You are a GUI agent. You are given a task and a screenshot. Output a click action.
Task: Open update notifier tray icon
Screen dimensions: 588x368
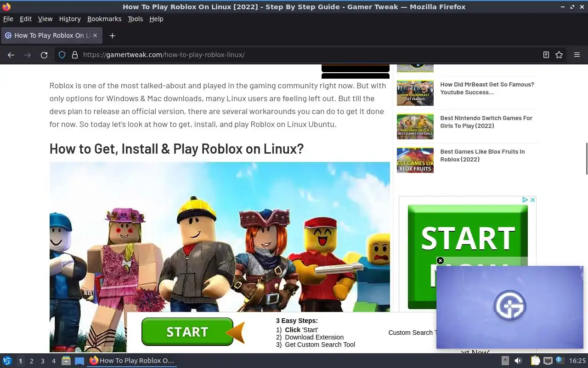pos(560,360)
